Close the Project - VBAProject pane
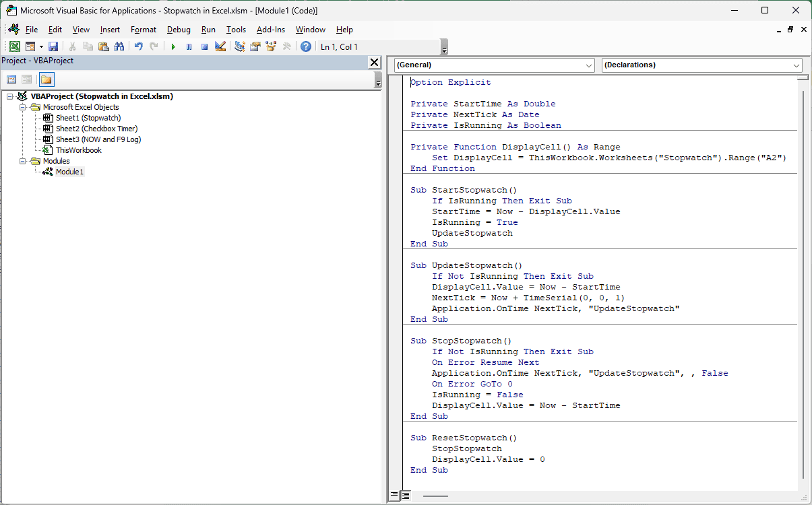 click(x=374, y=62)
